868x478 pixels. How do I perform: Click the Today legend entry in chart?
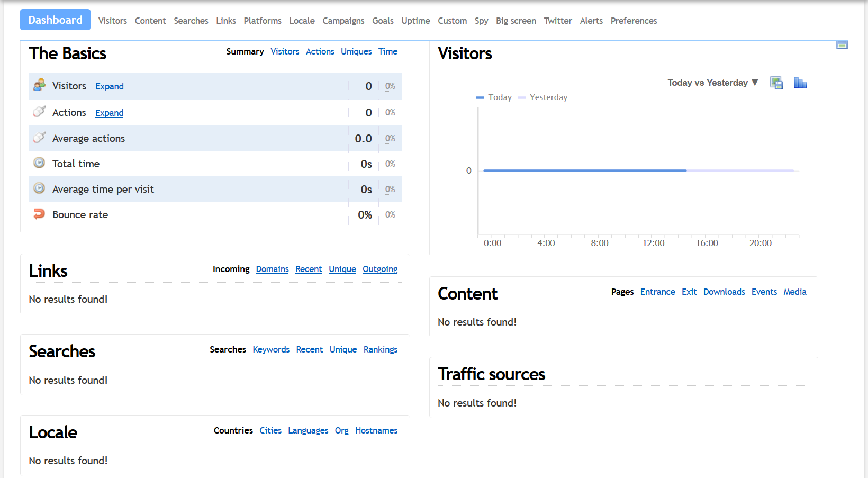[494, 97]
